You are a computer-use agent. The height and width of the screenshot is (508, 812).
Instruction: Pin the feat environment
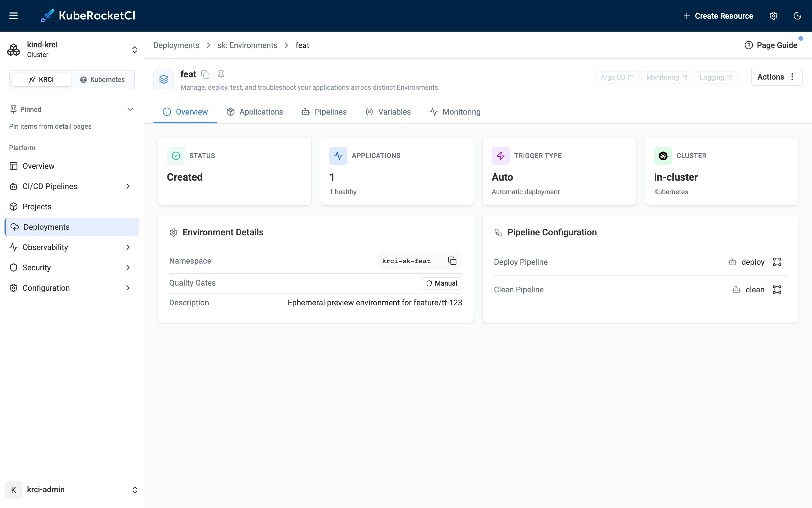pos(221,74)
